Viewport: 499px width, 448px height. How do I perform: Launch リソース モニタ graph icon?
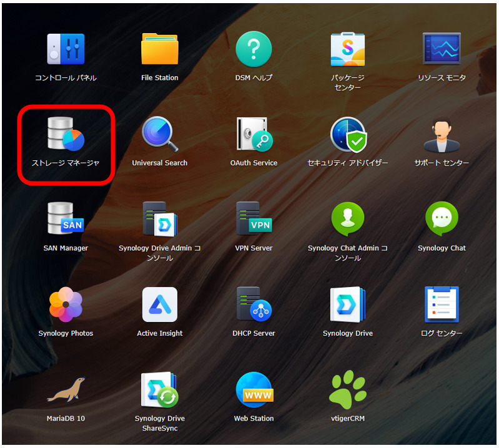point(442,49)
